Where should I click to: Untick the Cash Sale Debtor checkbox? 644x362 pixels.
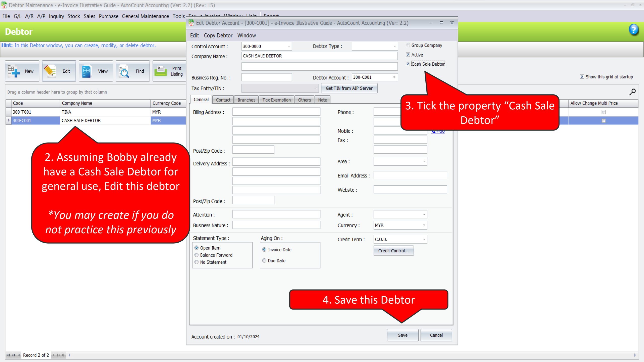tap(408, 64)
